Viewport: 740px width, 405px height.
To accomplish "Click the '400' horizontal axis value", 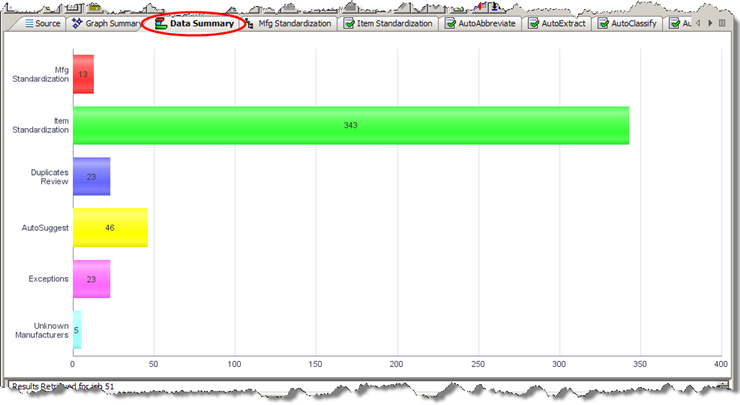I will [x=721, y=364].
